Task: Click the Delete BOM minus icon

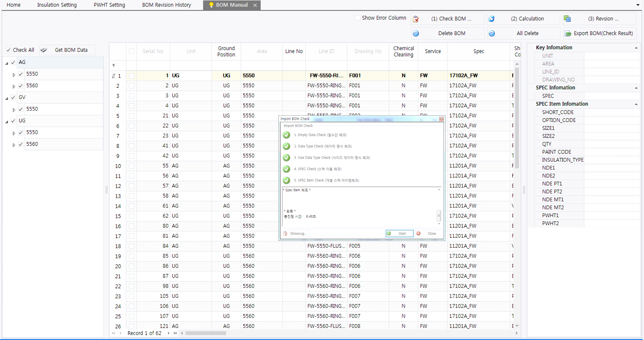Action: 416,34
